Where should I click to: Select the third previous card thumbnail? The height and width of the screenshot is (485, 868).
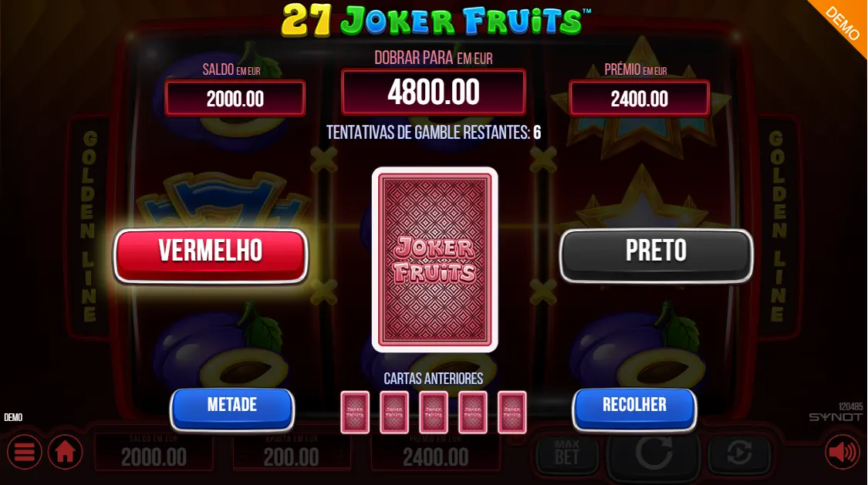pyautogui.click(x=434, y=412)
